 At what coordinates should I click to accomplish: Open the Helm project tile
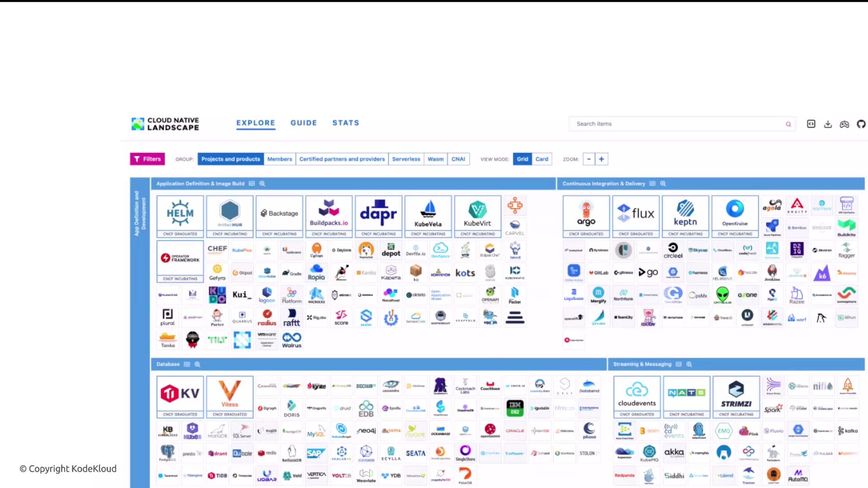[x=180, y=216]
